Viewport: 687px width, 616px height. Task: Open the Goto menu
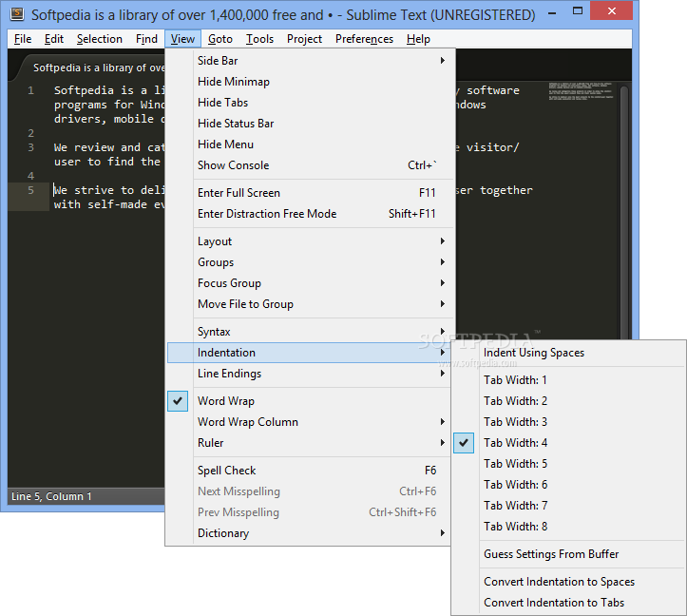coord(219,39)
